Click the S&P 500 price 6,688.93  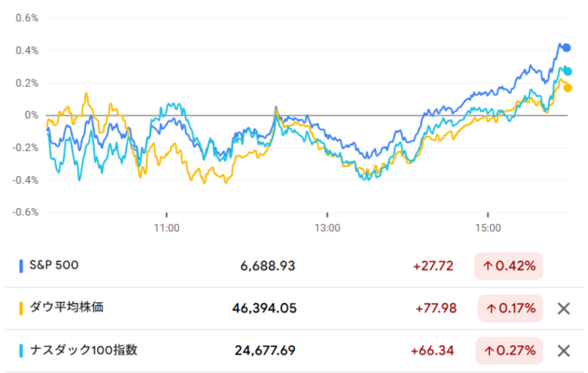[x=267, y=266]
